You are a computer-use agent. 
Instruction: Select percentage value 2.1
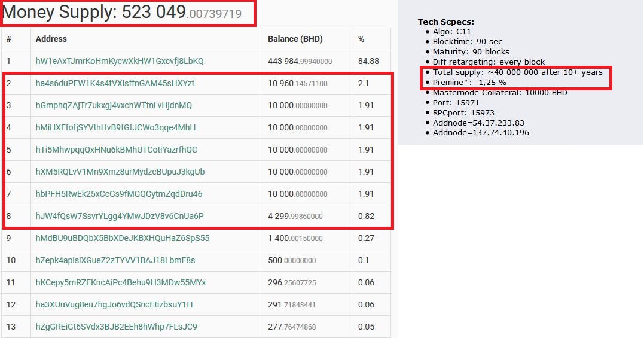[x=364, y=83]
